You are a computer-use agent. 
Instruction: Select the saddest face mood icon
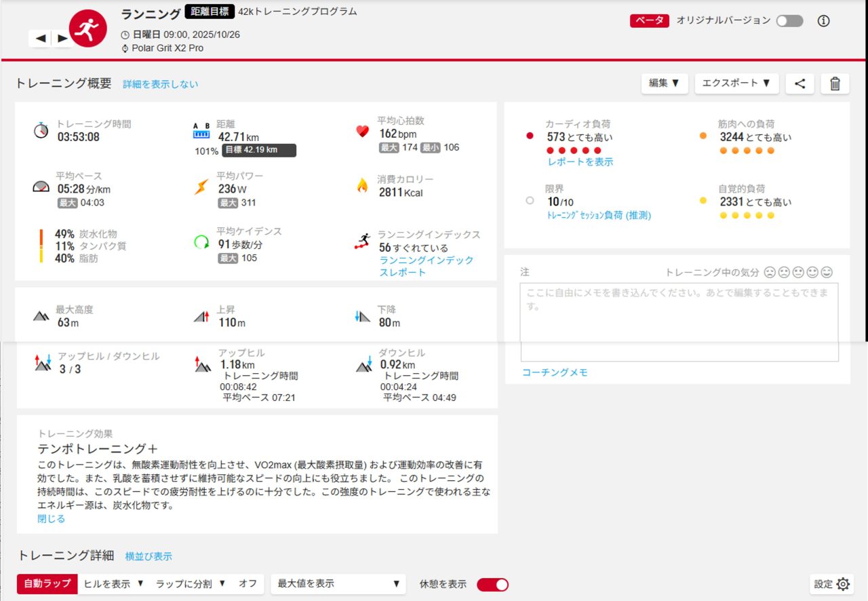coord(770,272)
